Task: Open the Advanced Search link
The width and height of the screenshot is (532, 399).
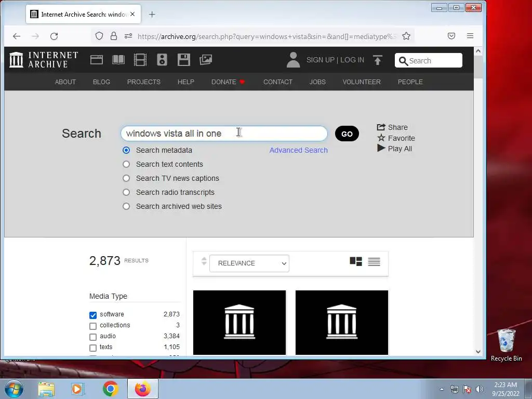Action: pyautogui.click(x=299, y=150)
